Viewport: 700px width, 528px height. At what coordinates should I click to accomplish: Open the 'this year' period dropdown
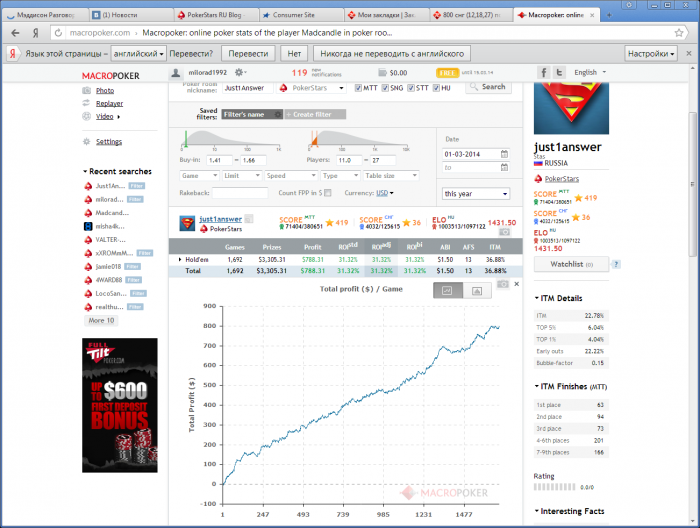(476, 194)
